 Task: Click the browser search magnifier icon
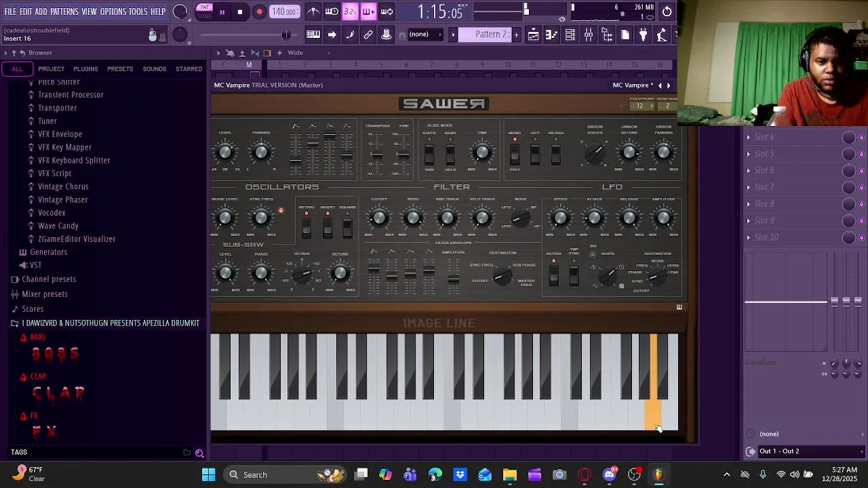199,453
